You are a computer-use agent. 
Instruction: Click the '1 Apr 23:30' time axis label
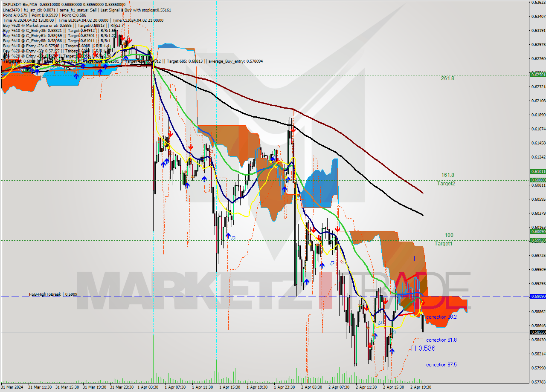click(x=285, y=387)
